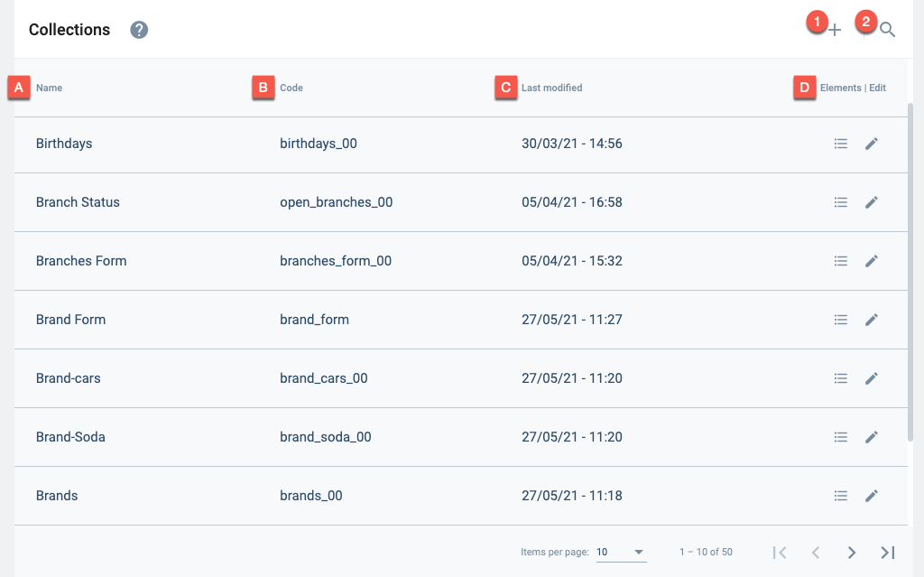This screenshot has width=924, height=577.
Task: Click the brand_cars_00 code cell
Action: [x=324, y=378]
